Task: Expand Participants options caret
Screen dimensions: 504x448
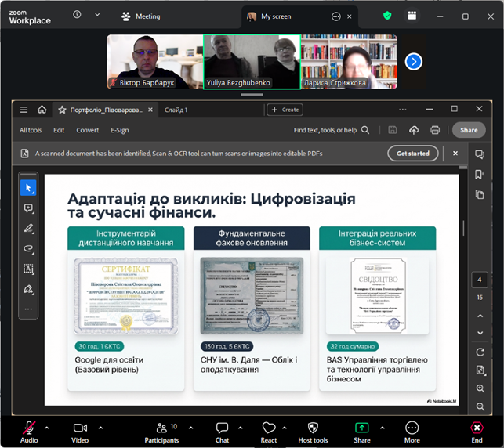Action: (191, 428)
